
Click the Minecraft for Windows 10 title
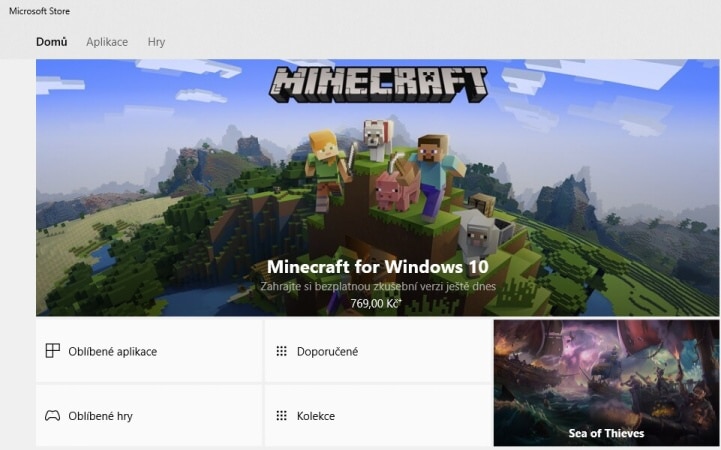[378, 267]
